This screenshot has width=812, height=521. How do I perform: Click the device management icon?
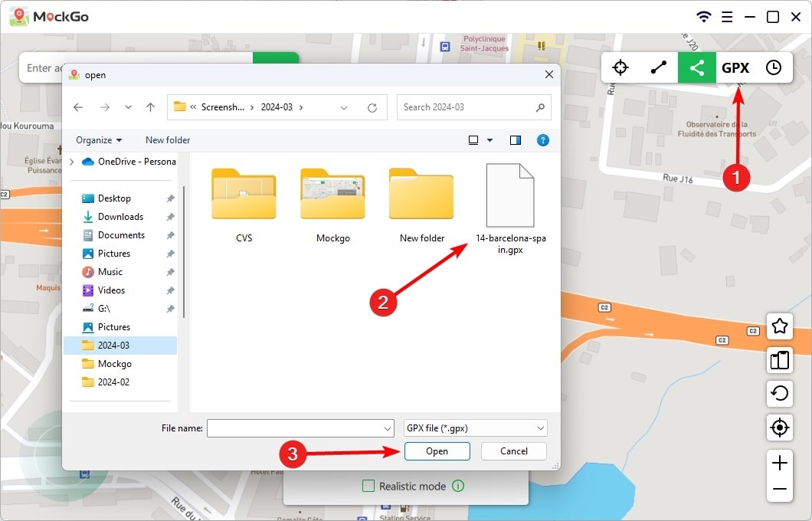[779, 360]
